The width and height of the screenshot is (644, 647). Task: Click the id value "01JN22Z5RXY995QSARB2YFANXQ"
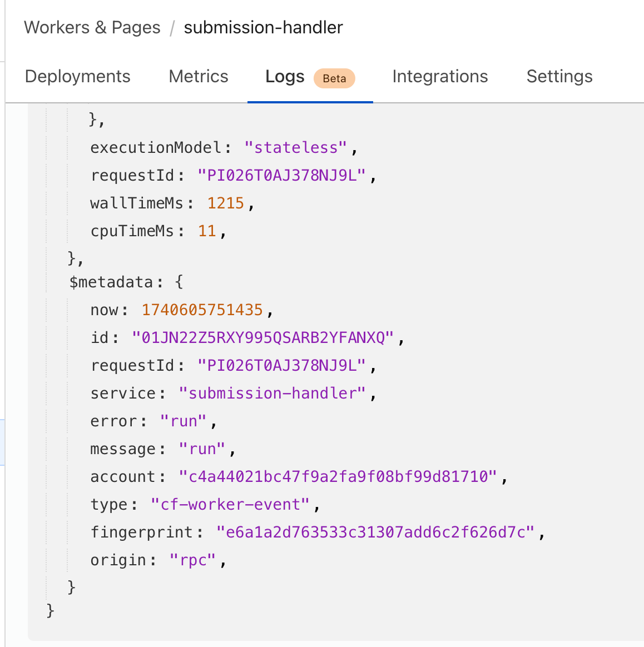[263, 337]
